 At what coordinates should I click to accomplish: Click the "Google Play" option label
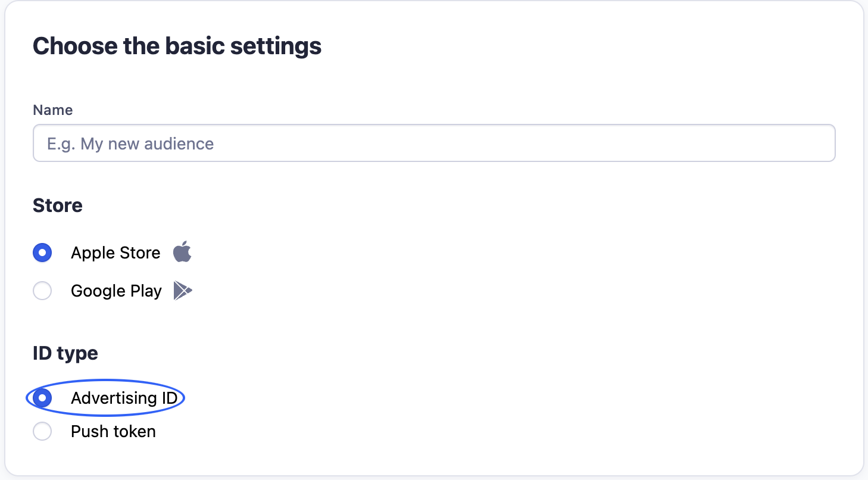point(116,291)
